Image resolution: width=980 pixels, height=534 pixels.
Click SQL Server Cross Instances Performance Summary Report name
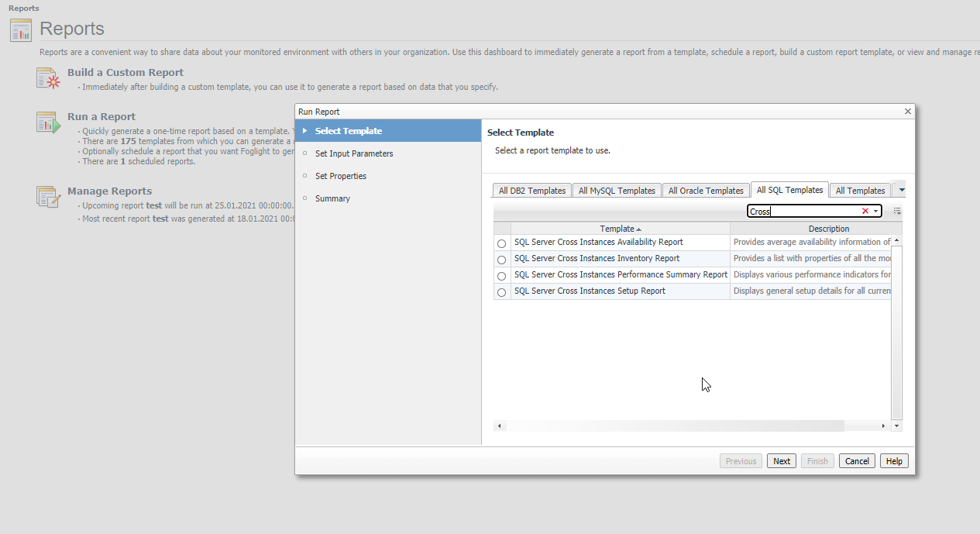621,275
